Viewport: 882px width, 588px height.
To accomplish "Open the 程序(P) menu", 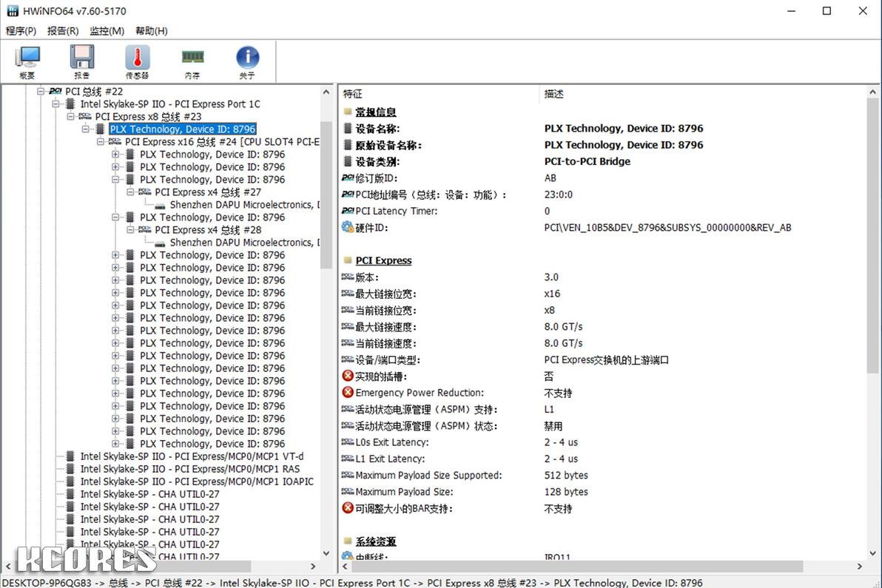I will [x=21, y=31].
